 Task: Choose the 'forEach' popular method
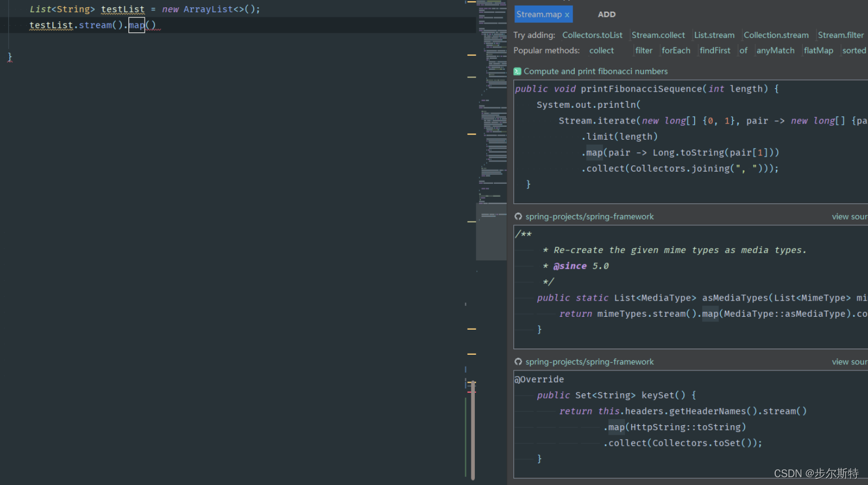tap(676, 51)
